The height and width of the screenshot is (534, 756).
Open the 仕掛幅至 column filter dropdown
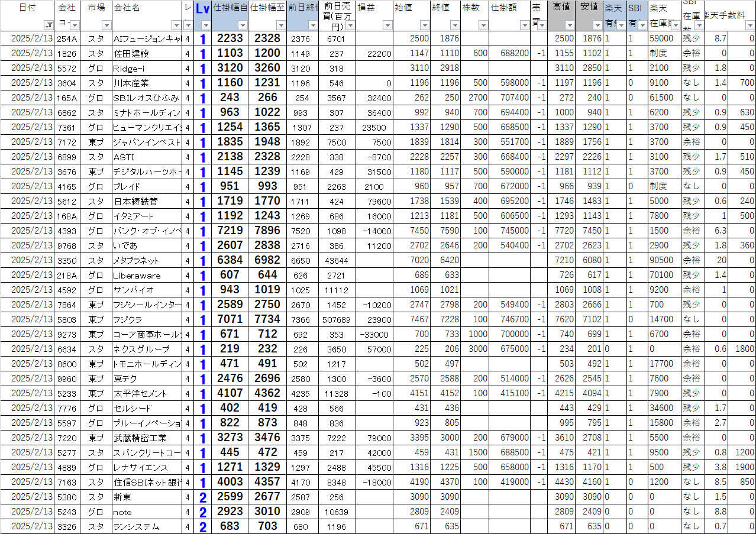(x=280, y=25)
